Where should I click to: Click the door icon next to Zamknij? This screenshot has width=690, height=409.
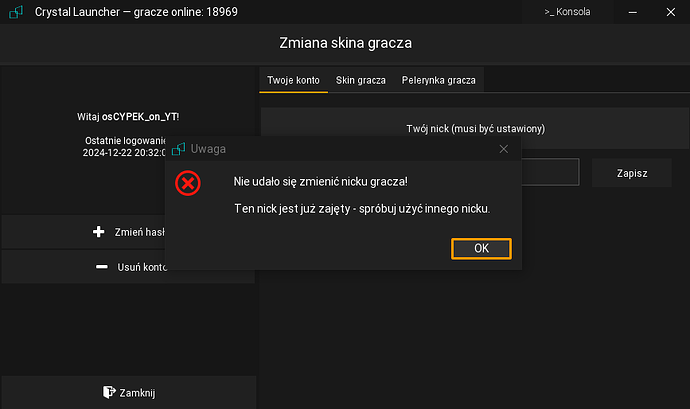[108, 392]
